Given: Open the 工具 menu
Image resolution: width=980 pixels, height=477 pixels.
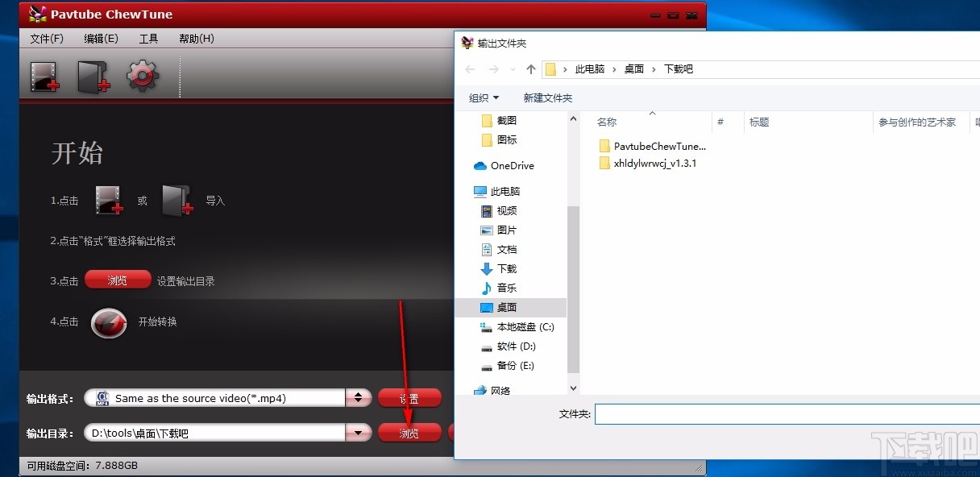Looking at the screenshot, I should (x=147, y=38).
